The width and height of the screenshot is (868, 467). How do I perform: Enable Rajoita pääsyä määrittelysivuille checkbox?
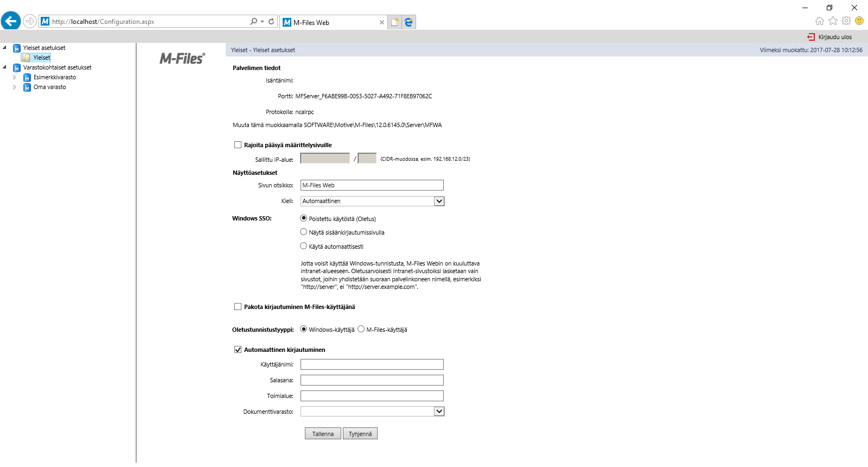238,145
